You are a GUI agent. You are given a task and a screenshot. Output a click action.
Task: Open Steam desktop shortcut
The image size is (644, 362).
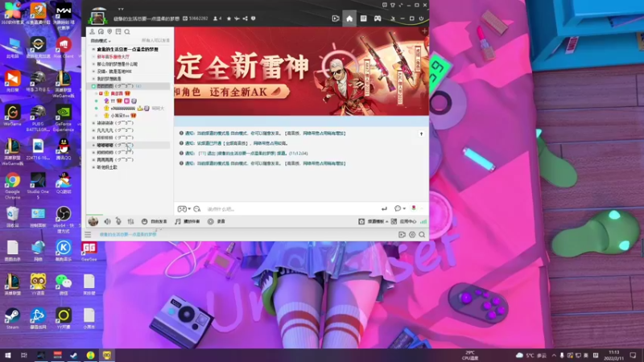point(12,319)
